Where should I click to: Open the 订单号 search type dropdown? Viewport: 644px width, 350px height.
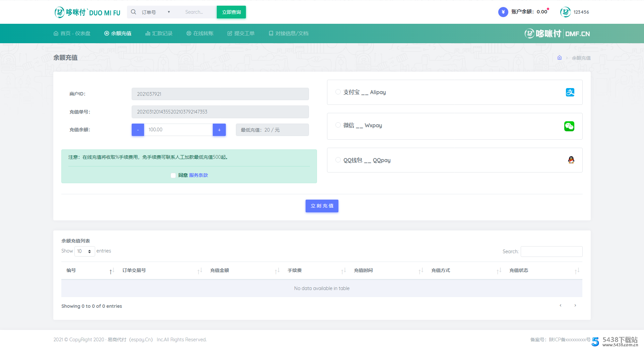[156, 12]
